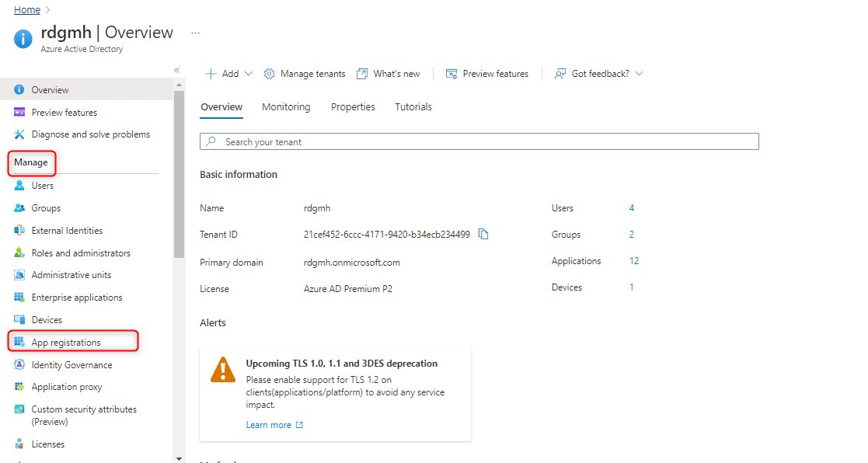Click the Preview features toolbar icon
868x463 pixels.
coord(451,74)
